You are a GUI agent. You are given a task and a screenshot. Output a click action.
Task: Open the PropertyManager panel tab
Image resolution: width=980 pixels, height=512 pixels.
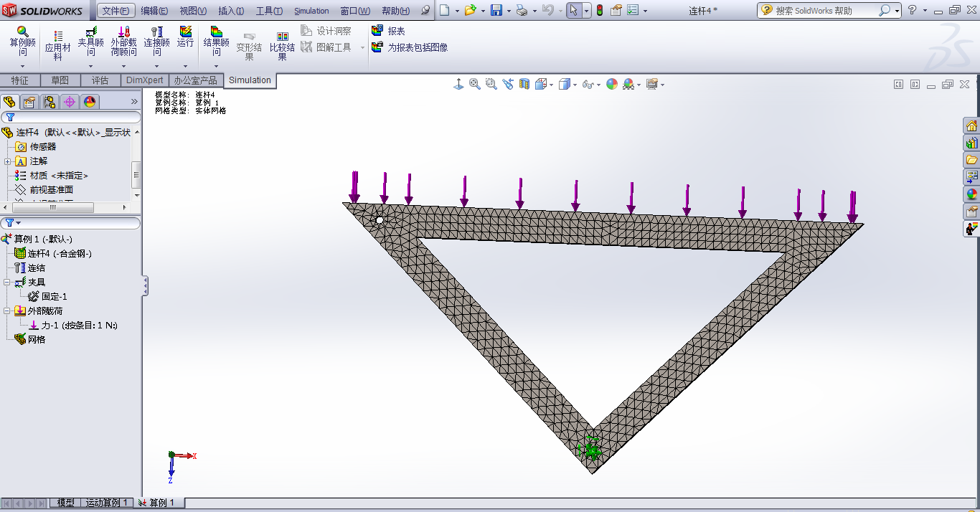(x=29, y=102)
